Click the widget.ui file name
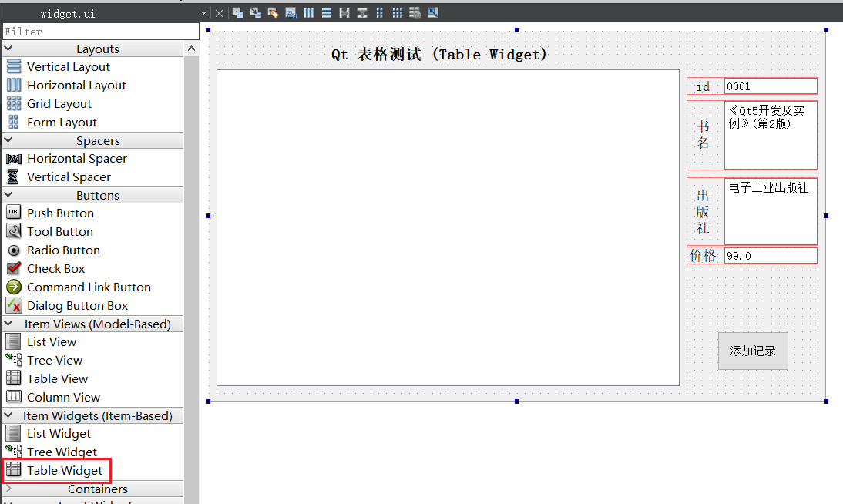Image resolution: width=843 pixels, height=504 pixels. coord(68,14)
